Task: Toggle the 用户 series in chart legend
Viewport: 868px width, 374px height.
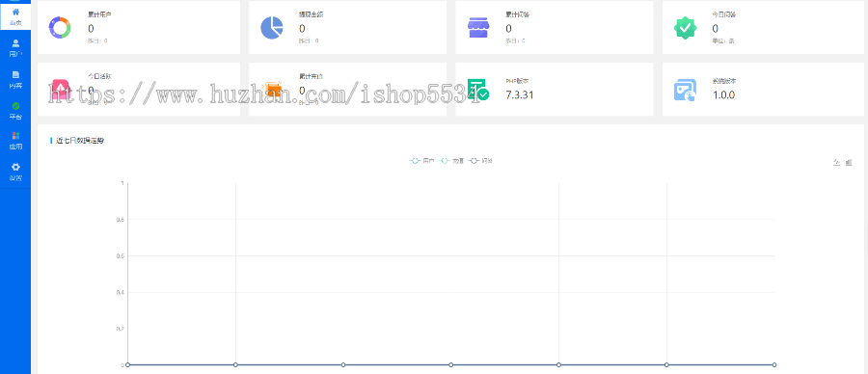Action: pos(421,161)
